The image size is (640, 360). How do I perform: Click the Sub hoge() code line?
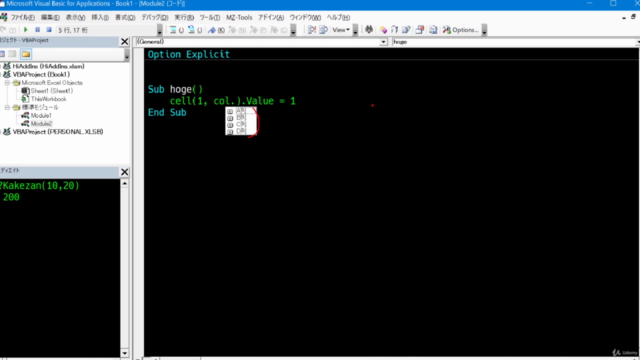175,89
